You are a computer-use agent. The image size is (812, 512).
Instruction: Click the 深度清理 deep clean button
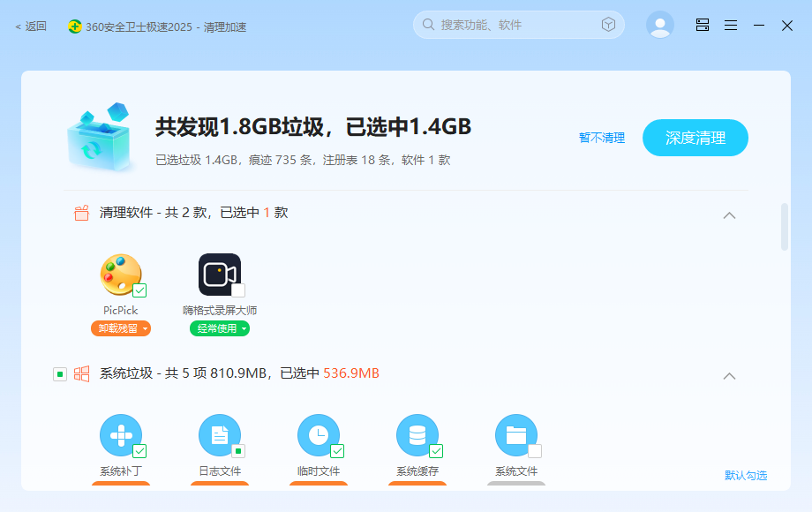[695, 138]
